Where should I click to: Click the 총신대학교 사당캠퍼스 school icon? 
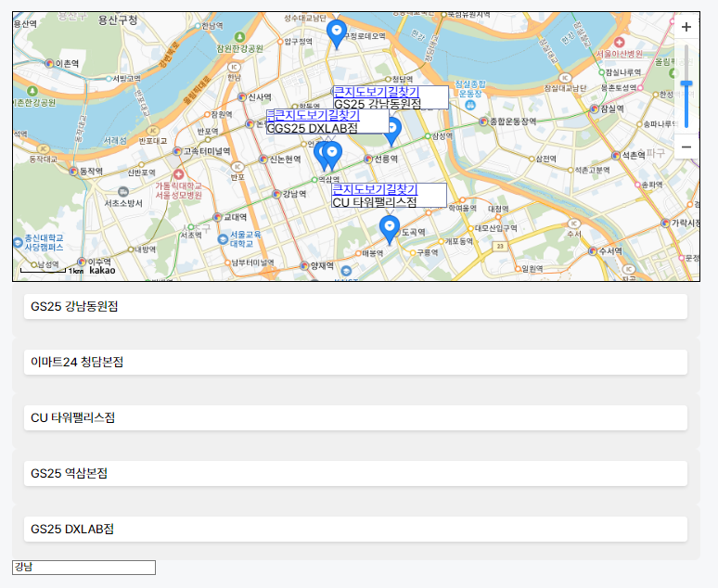click(18, 242)
